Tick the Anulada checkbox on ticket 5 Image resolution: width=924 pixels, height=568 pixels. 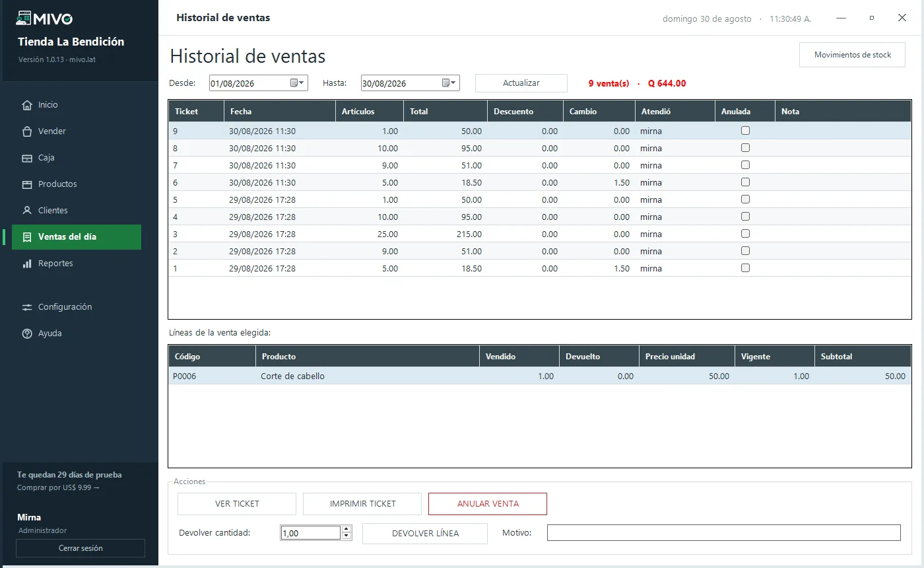pos(745,199)
